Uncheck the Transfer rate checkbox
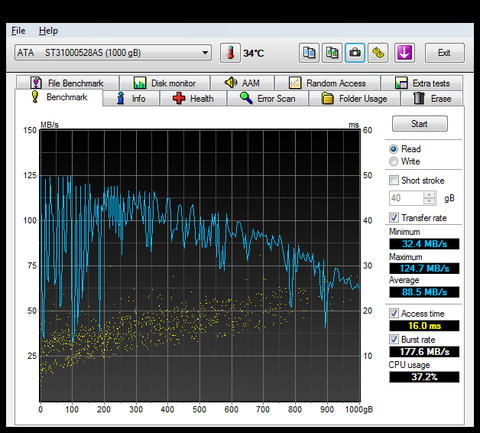480x433 pixels. click(394, 218)
